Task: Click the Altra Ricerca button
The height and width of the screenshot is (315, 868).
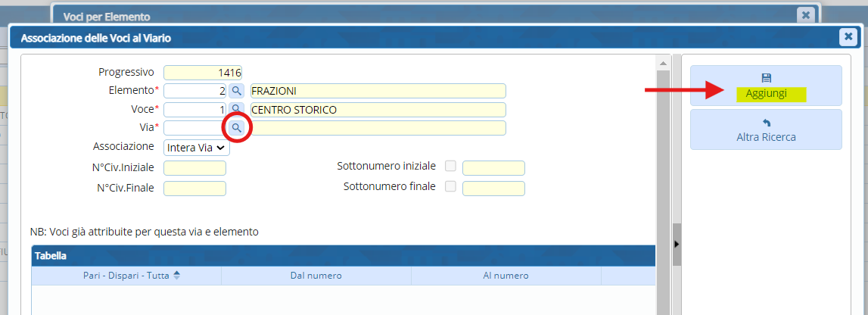Action: tap(766, 129)
